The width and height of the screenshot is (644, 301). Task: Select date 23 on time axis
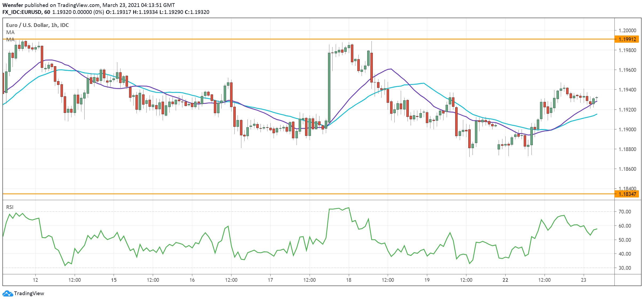(x=583, y=280)
